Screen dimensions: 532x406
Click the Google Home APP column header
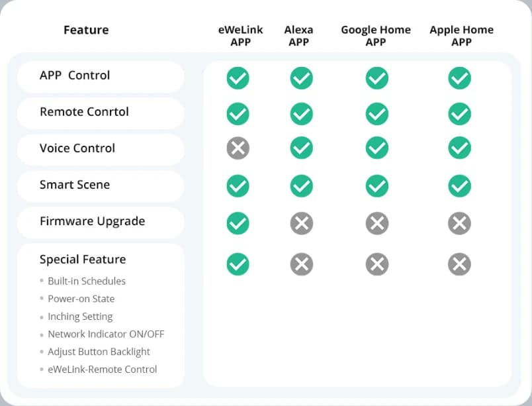[x=376, y=36]
